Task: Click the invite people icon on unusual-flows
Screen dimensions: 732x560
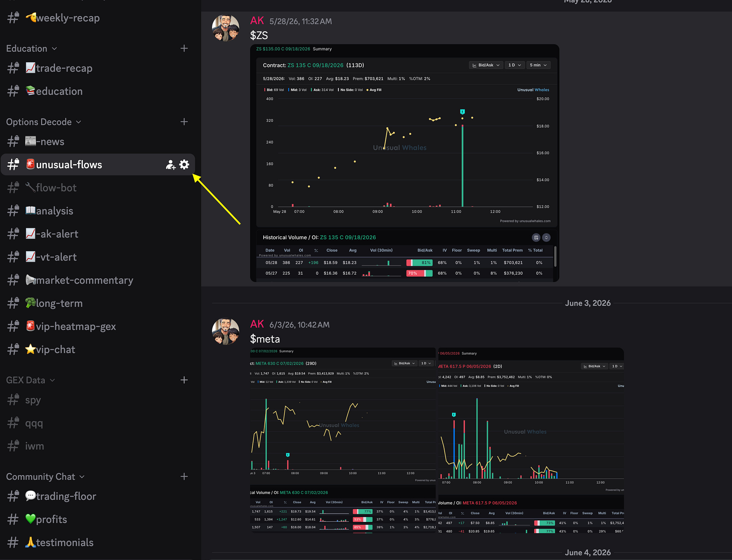Action: 171,165
